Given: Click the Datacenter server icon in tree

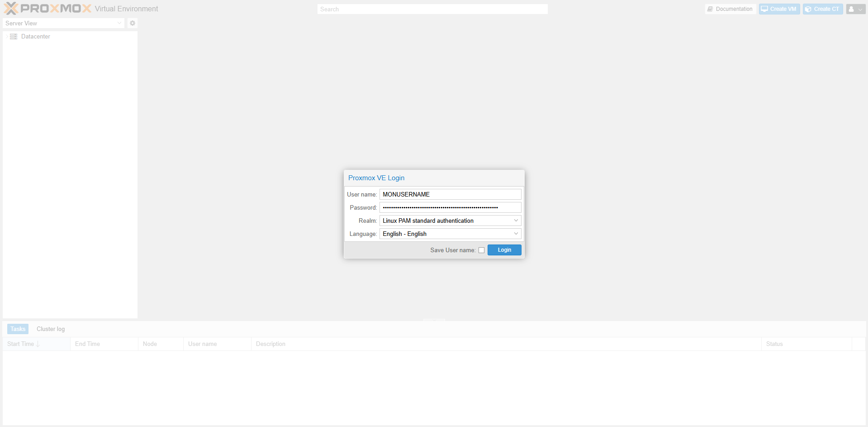Looking at the screenshot, I should [14, 37].
